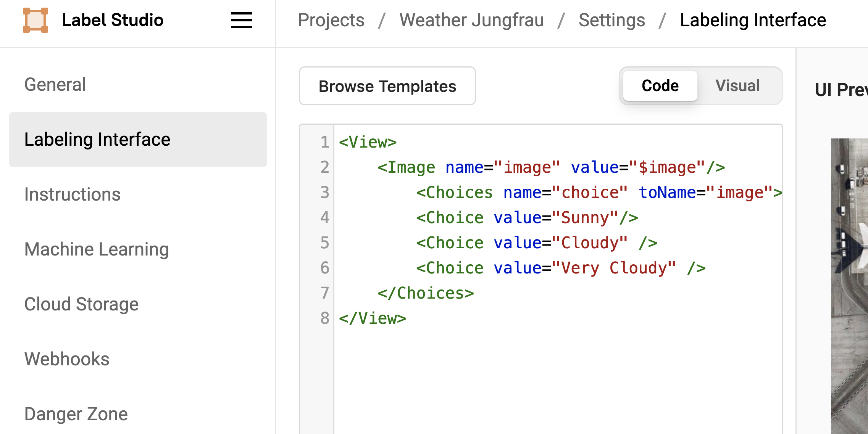This screenshot has height=434, width=868.
Task: Go to Settings breadcrumb
Action: (611, 20)
